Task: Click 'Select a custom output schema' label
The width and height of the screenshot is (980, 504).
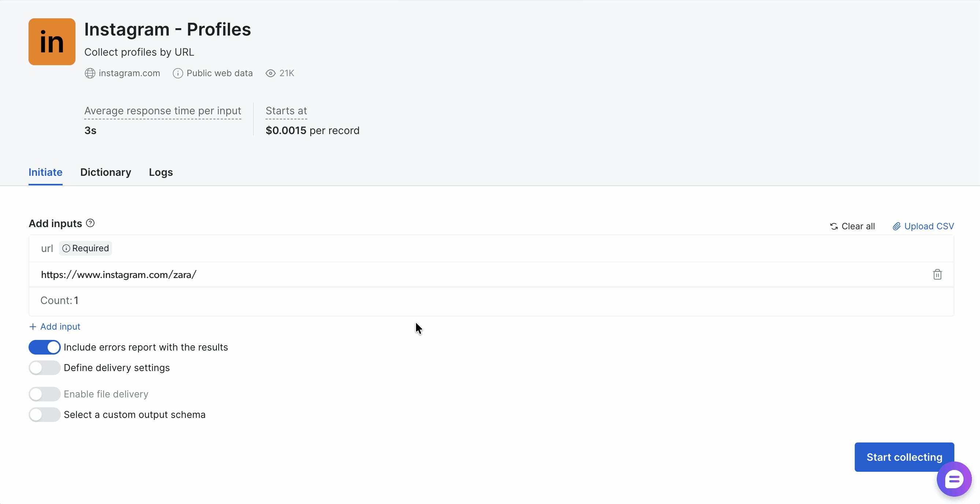Action: click(135, 415)
